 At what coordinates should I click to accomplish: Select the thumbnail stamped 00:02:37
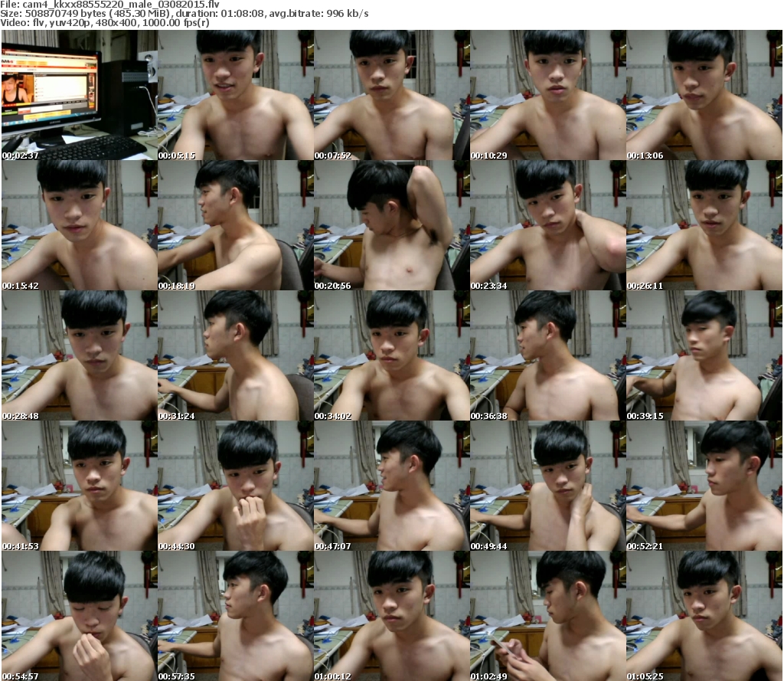pos(80,95)
